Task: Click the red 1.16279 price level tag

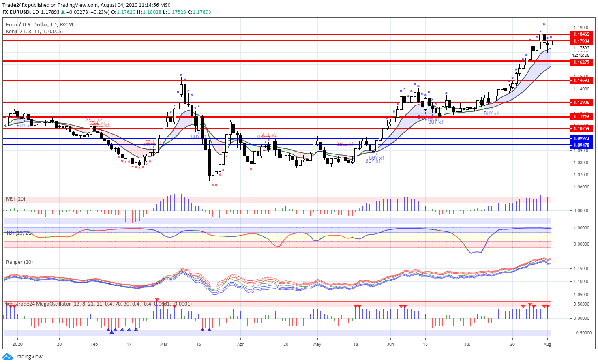Action: (x=581, y=62)
